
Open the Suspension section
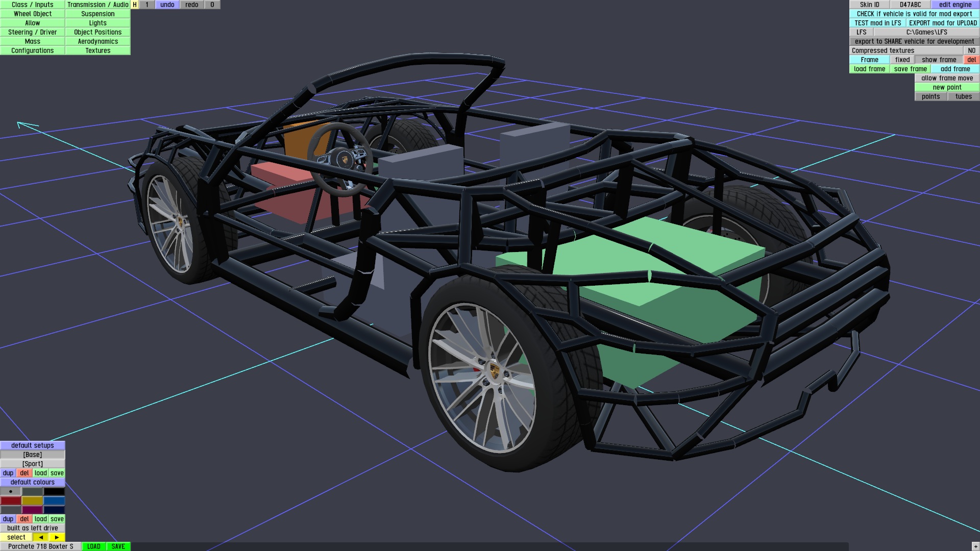point(97,14)
